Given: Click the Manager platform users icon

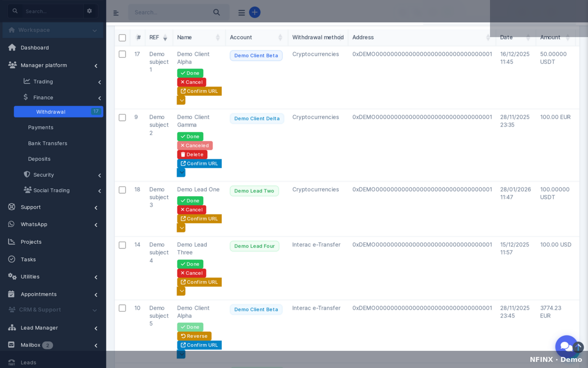Looking at the screenshot, I should click(12, 65).
